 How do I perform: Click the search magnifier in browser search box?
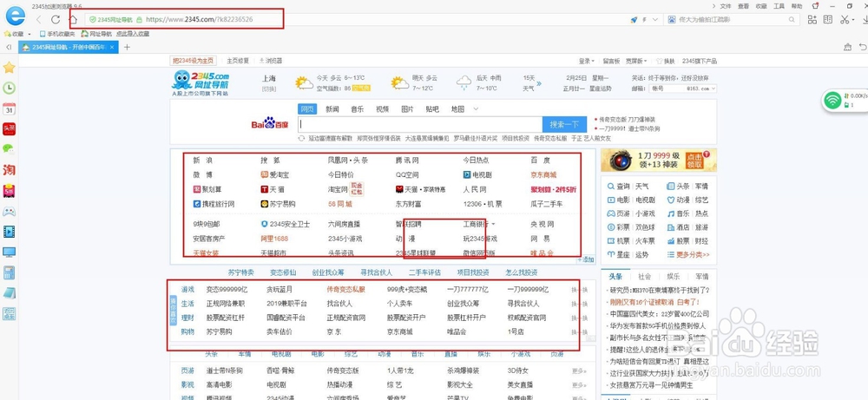[x=792, y=19]
